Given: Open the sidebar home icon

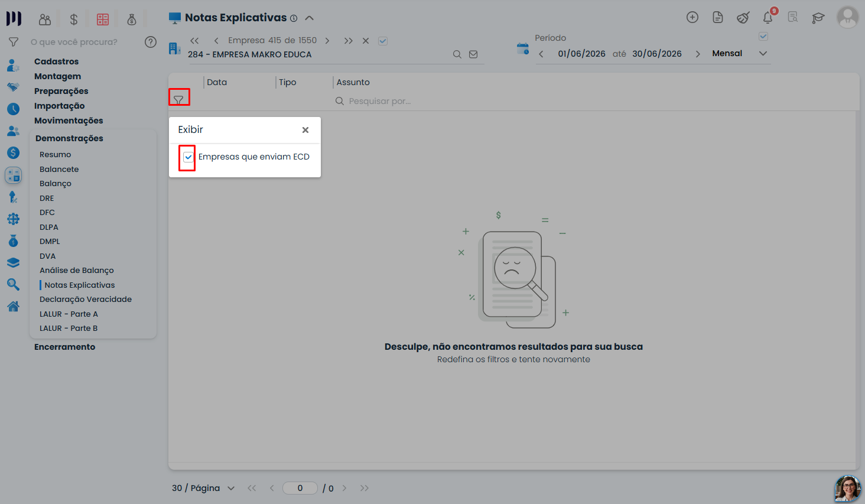Looking at the screenshot, I should point(13,306).
